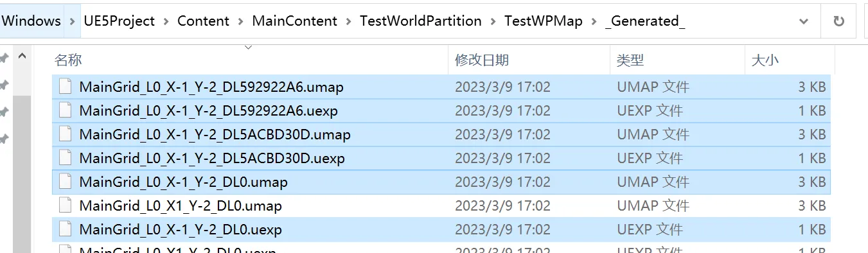The height and width of the screenshot is (253, 868).
Task: Expand the chevron after UE5Project in breadcrumb
Action: point(166,21)
